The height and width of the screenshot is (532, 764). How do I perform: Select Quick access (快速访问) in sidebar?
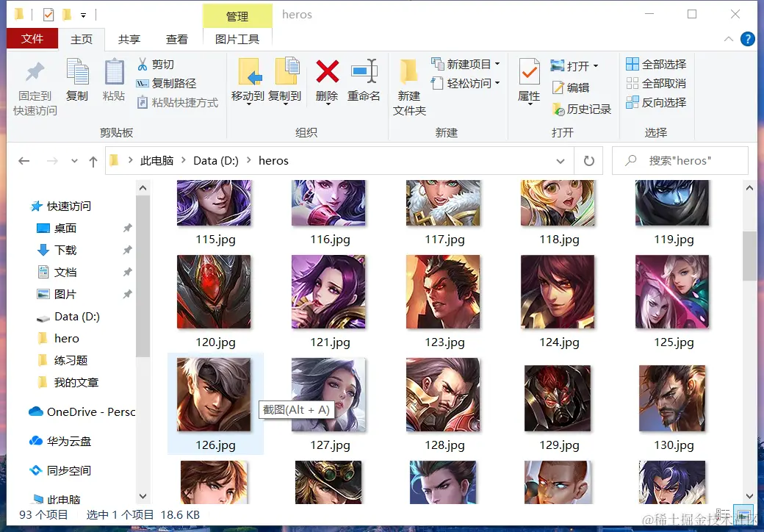tap(60, 206)
